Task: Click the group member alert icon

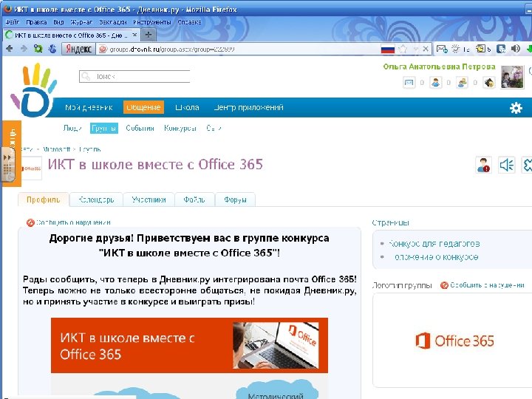Action: 483,166
